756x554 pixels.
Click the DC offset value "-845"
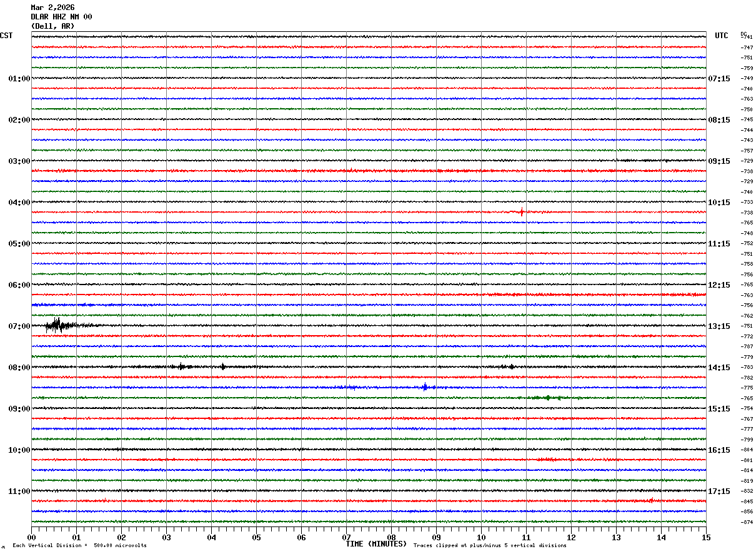click(747, 501)
